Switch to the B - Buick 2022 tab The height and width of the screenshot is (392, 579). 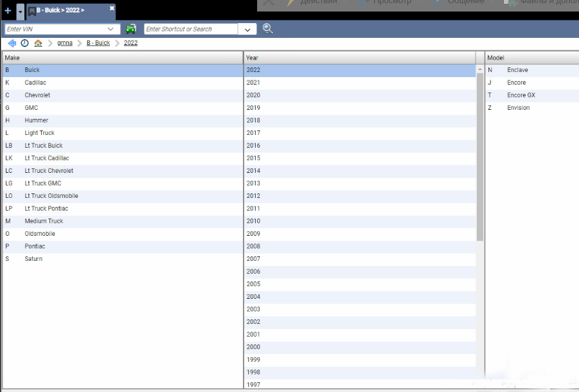pos(64,11)
